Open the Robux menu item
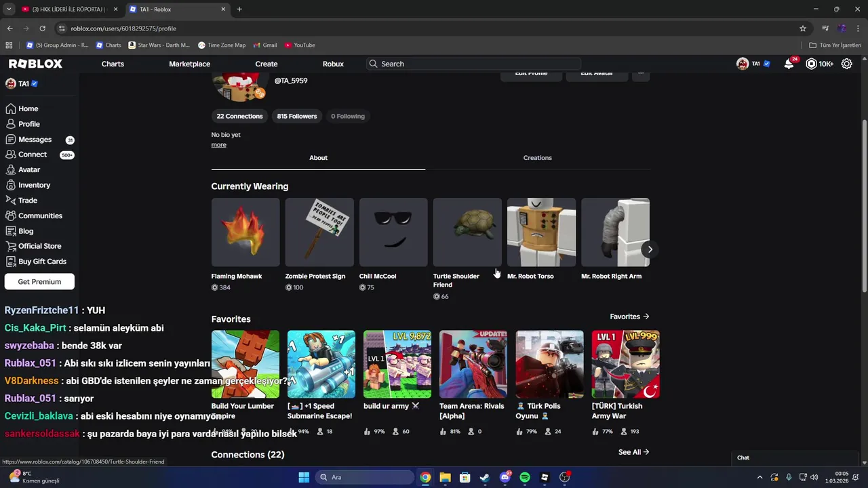 [x=333, y=64]
